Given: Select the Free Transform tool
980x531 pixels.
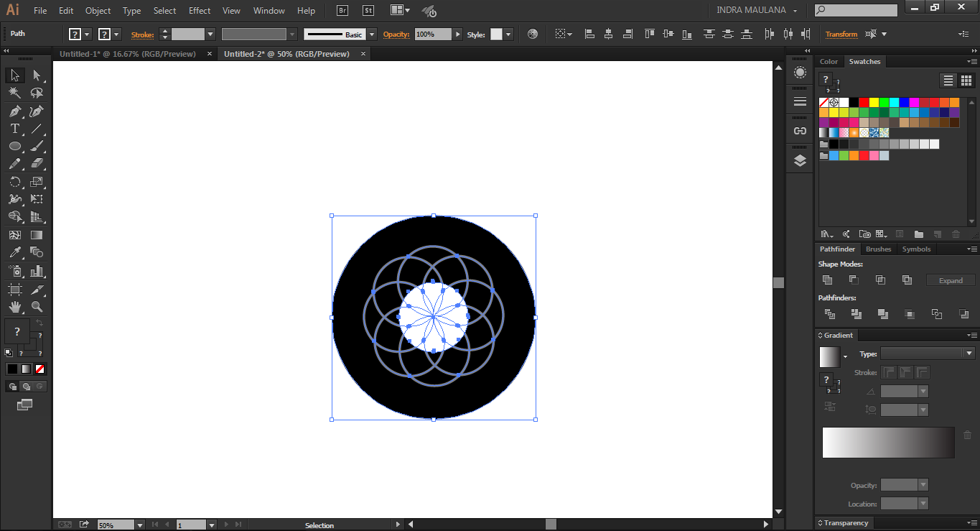Looking at the screenshot, I should 37,199.
